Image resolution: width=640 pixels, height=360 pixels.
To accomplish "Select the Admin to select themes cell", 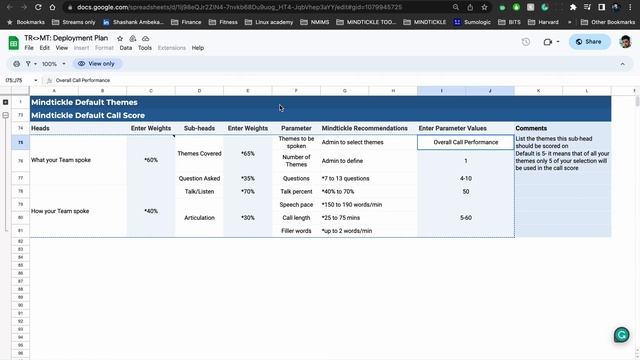I will 369,142.
